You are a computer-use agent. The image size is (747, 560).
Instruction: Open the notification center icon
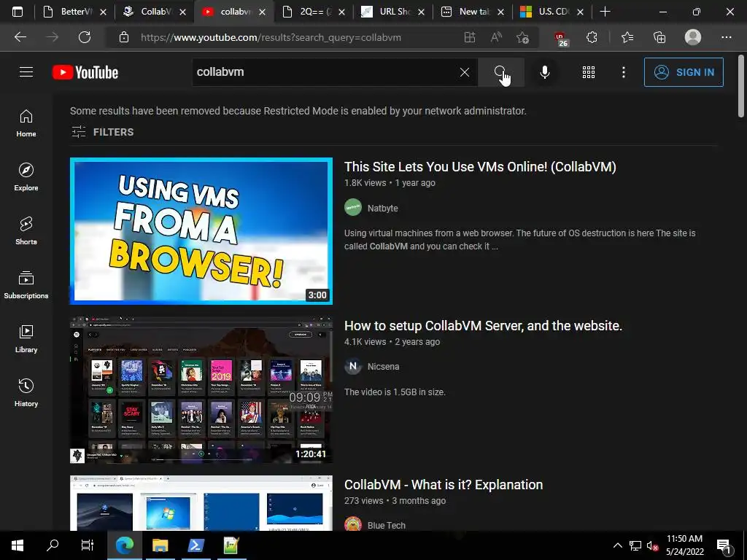[724, 546]
